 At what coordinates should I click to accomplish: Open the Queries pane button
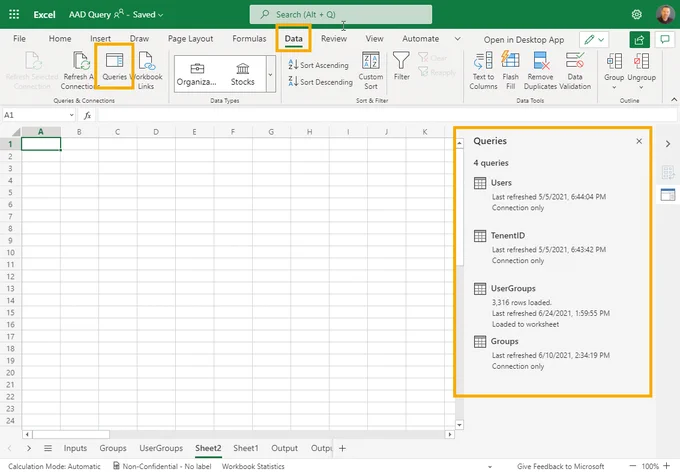[x=114, y=66]
